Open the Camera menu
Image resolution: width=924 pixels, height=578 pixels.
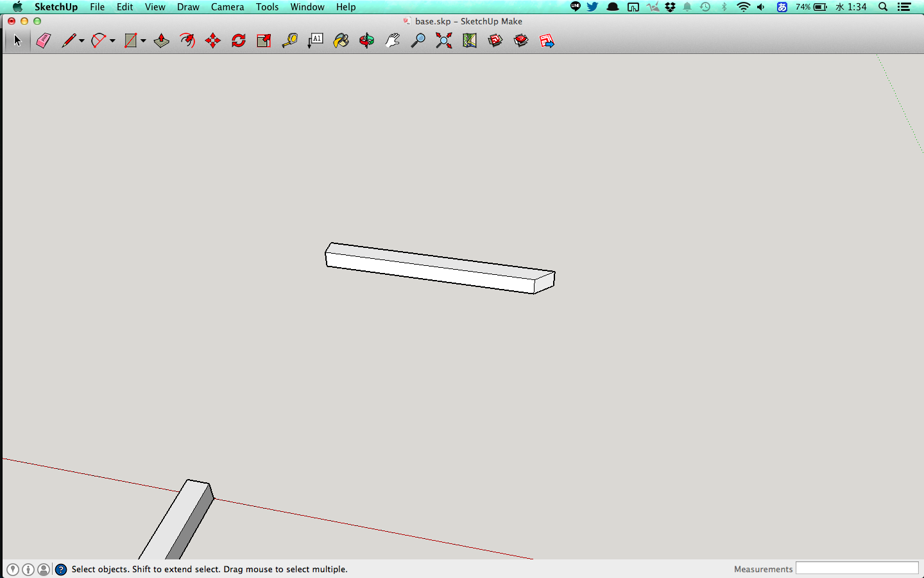[x=227, y=7]
